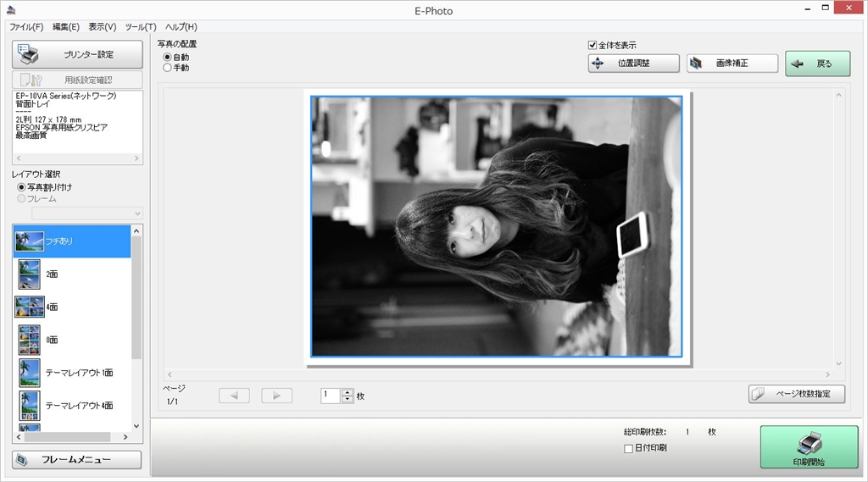This screenshot has width=868, height=482.
Task: Click the previous page arrow button
Action: (234, 396)
